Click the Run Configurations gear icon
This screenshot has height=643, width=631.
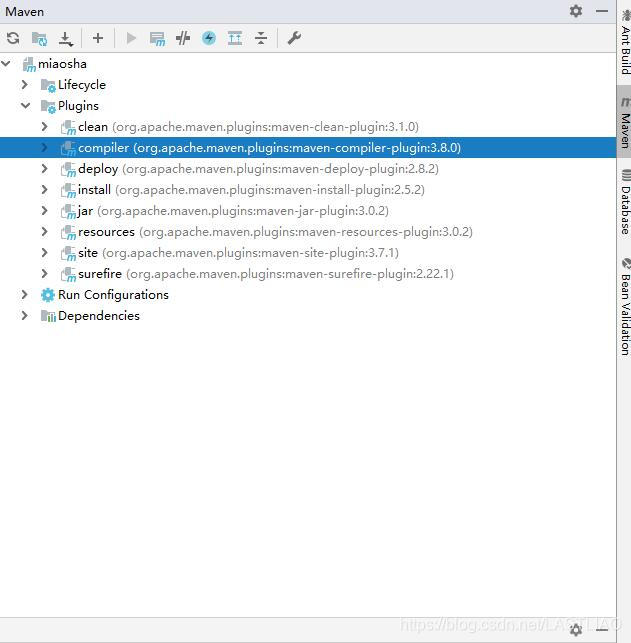48,295
